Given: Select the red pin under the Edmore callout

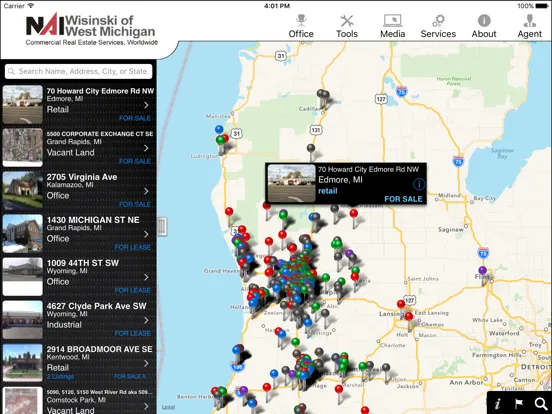Looking at the screenshot, I should click(354, 213).
